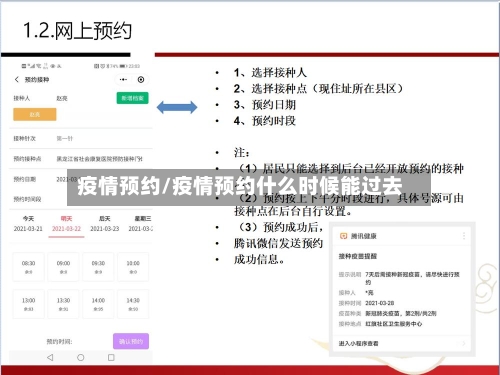Open the 接种针次 selection row

[x=81, y=138]
